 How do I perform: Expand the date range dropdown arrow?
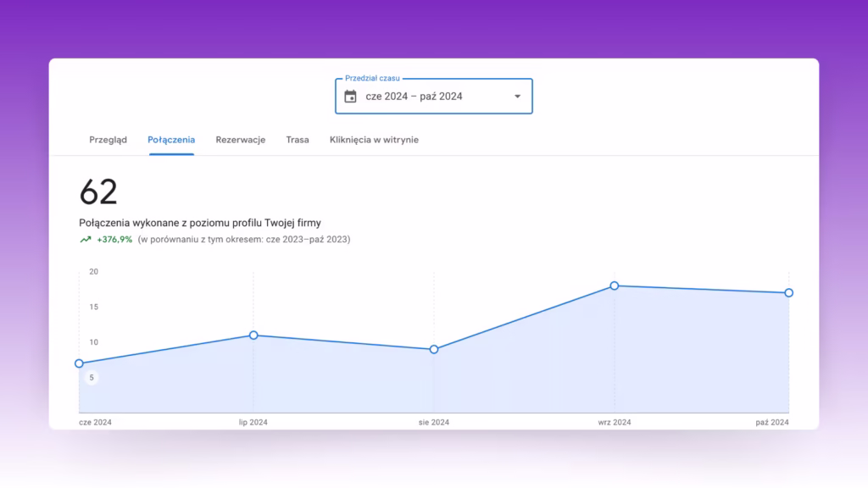click(x=518, y=97)
